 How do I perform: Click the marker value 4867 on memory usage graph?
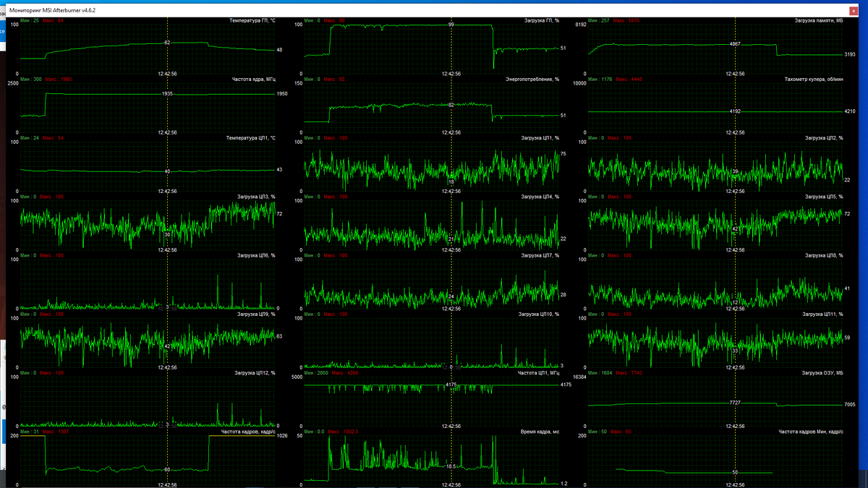[735, 44]
